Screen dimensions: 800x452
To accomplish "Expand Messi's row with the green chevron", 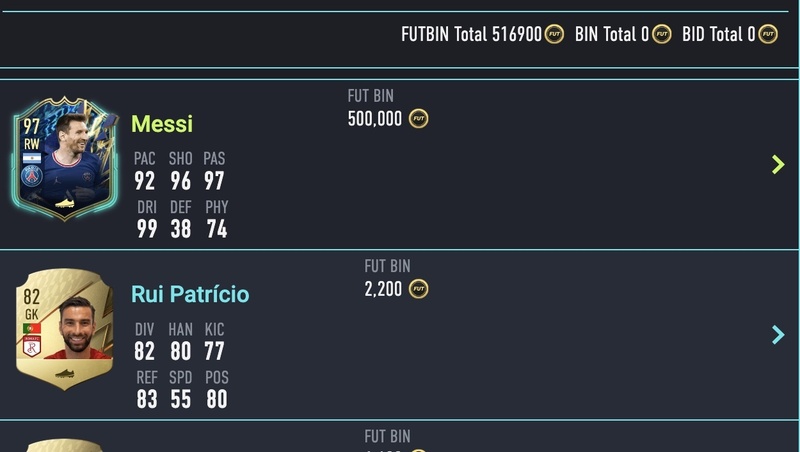I will (778, 164).
